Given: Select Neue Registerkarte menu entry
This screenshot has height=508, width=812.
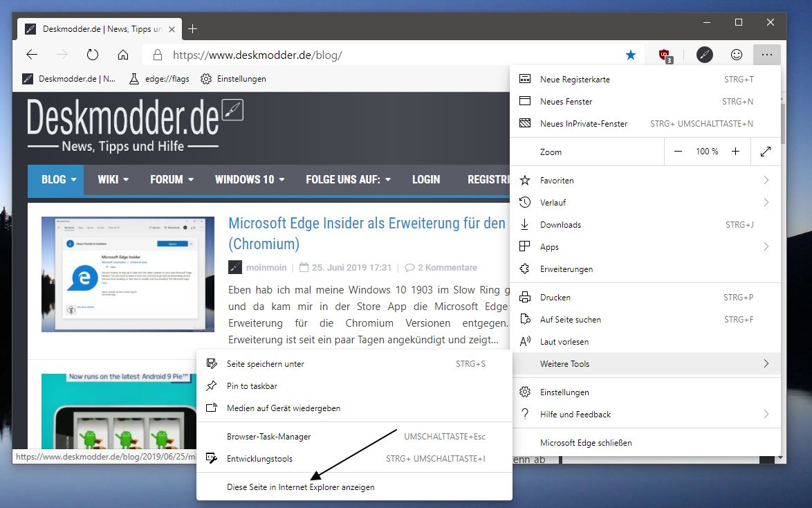Looking at the screenshot, I should pyautogui.click(x=645, y=80).
